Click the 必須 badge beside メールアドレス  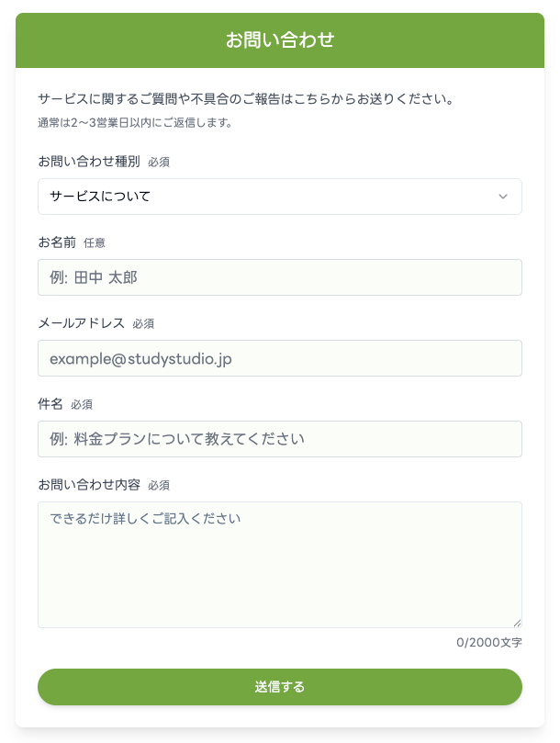pos(143,324)
